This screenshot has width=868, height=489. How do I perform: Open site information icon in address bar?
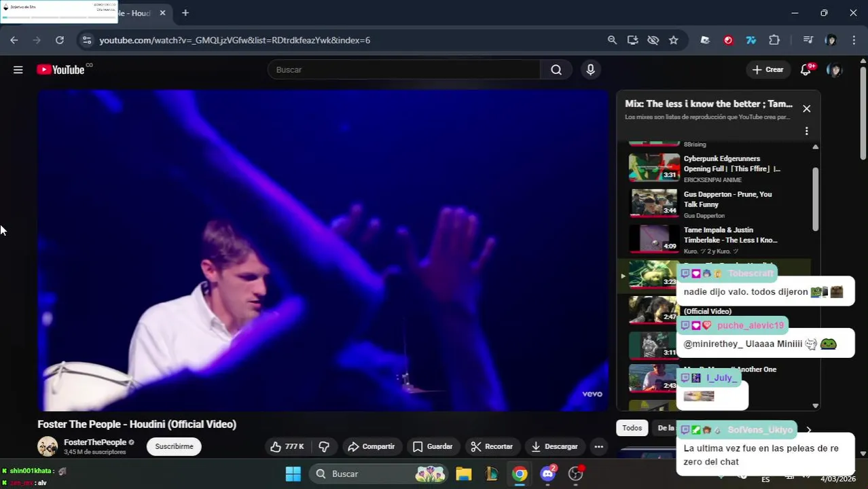click(x=86, y=40)
